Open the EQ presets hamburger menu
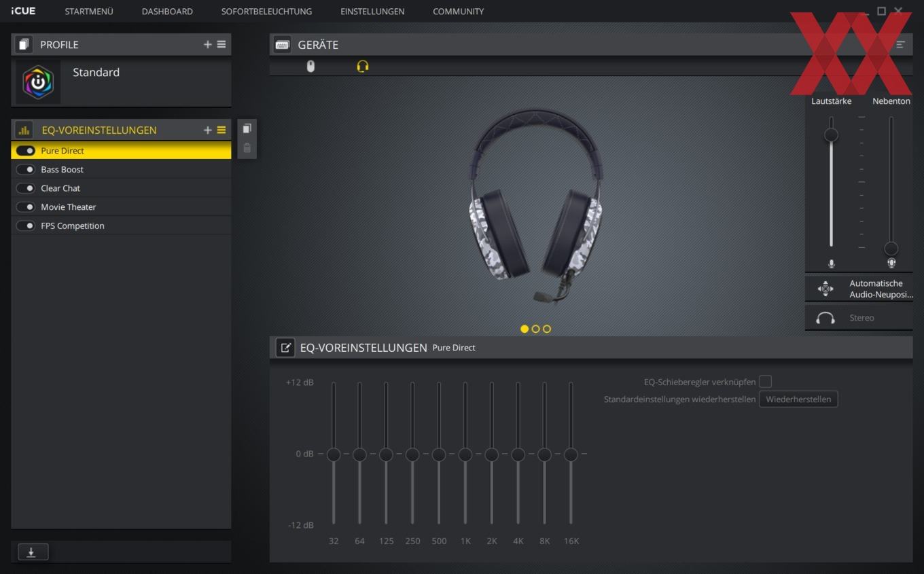 pyautogui.click(x=221, y=130)
